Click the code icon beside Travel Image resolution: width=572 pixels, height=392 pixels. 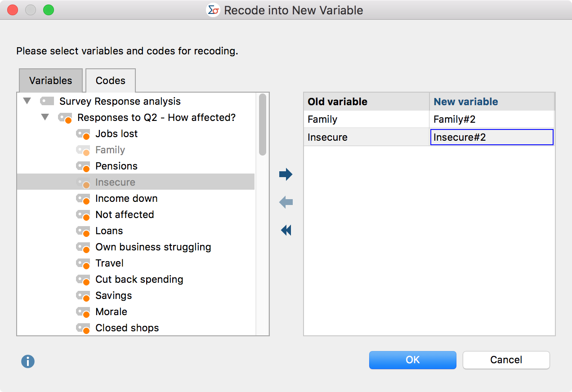83,263
